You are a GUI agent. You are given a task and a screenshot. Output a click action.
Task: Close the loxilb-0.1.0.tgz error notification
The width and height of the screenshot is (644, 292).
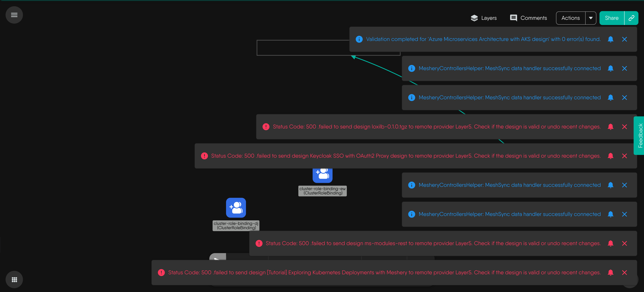click(624, 127)
